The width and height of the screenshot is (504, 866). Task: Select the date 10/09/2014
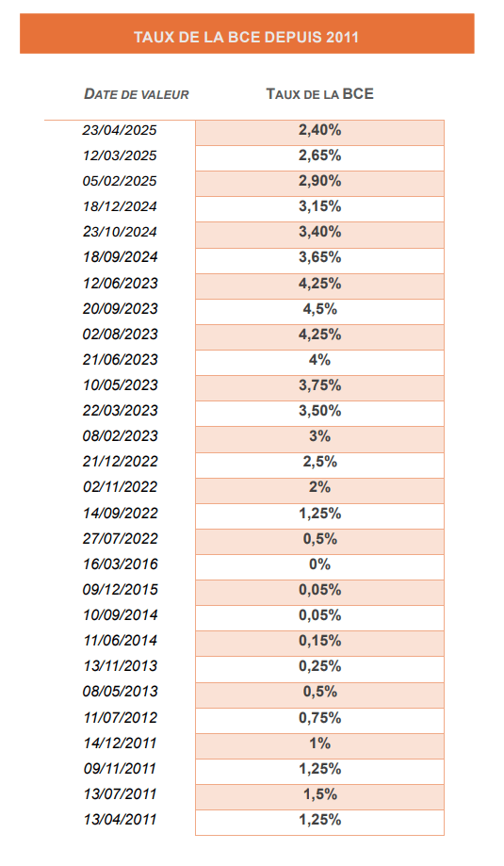pos(120,614)
